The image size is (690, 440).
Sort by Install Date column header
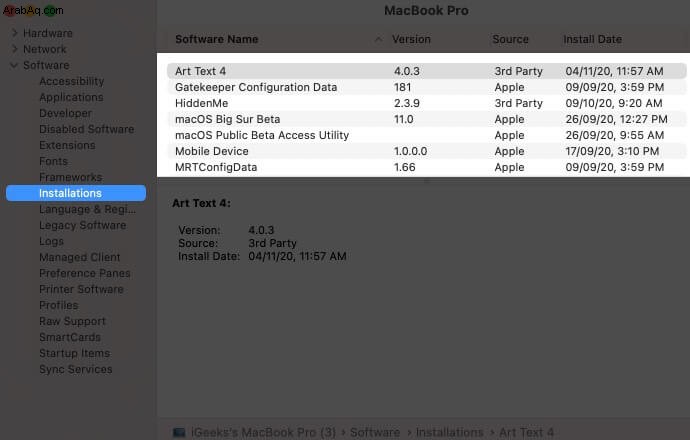click(x=592, y=39)
